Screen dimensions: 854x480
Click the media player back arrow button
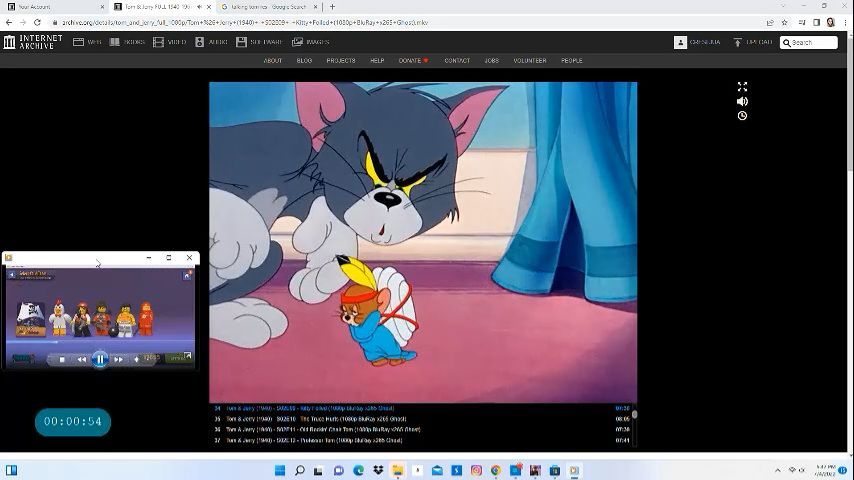click(x=12, y=275)
